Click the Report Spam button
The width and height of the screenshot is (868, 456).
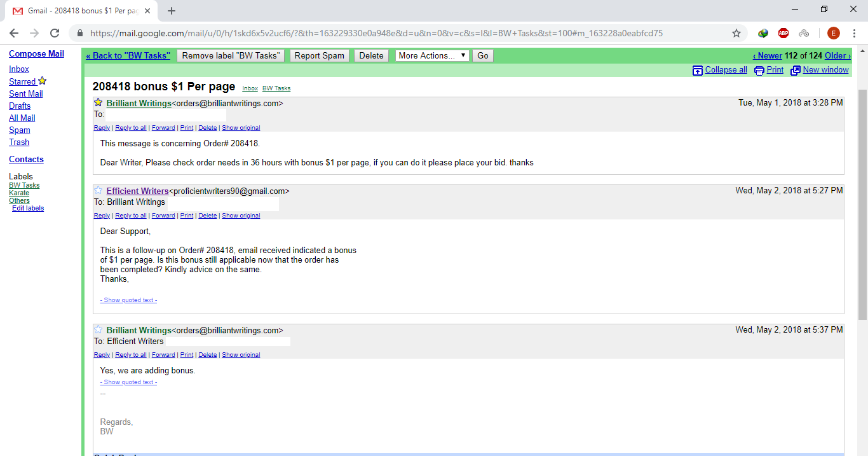(320, 55)
